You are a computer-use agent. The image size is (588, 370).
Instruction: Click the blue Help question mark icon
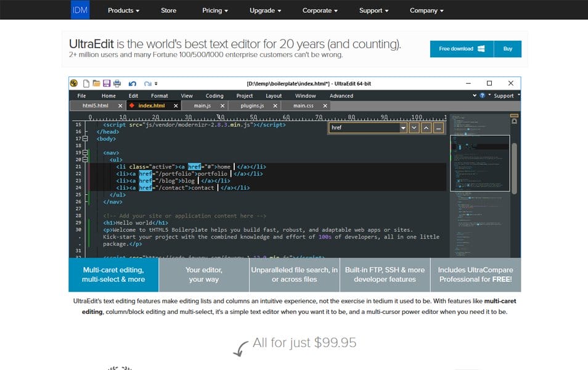coord(482,96)
